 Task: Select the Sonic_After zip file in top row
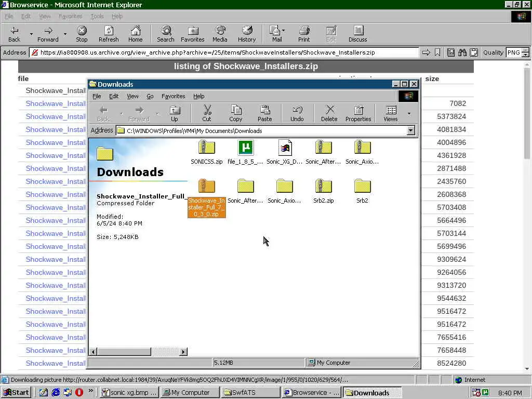(323, 152)
